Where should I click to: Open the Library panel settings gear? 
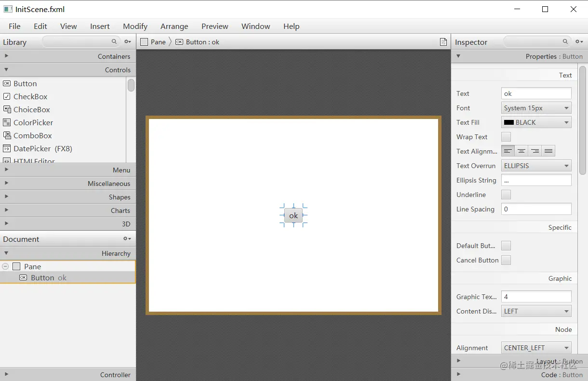(126, 42)
